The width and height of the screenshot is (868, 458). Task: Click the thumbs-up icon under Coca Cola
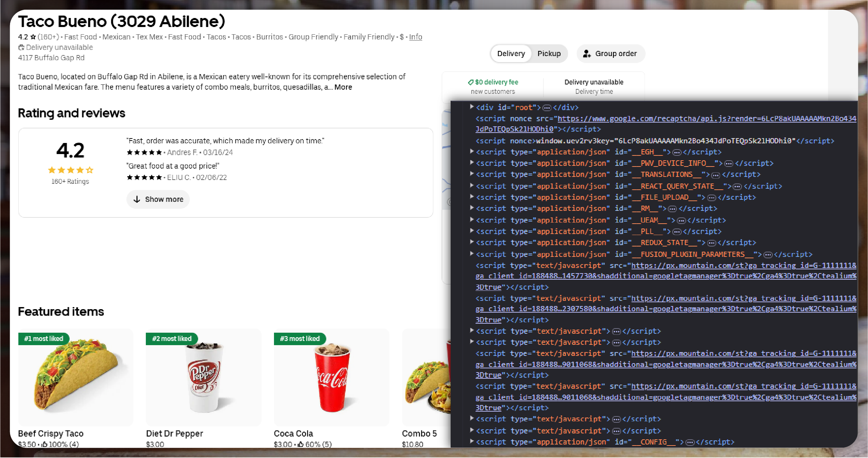(x=301, y=444)
